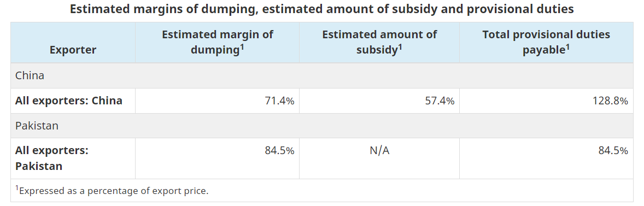Click the Estimated amount of subsidy header
The height and width of the screenshot is (206, 644).
(x=379, y=42)
